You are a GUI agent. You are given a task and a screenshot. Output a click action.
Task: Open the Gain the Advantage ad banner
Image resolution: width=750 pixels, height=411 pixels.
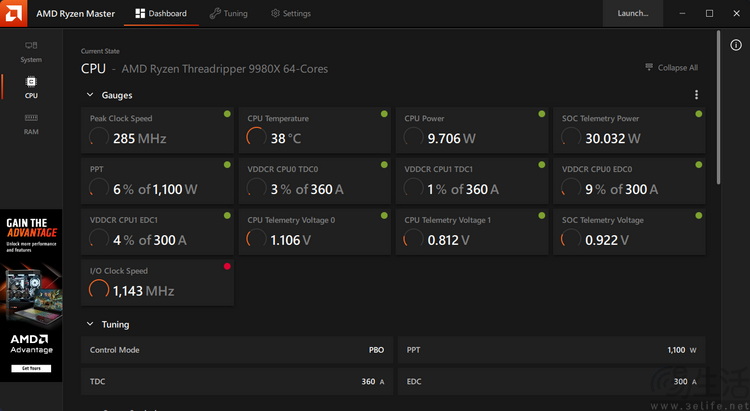coord(31,295)
